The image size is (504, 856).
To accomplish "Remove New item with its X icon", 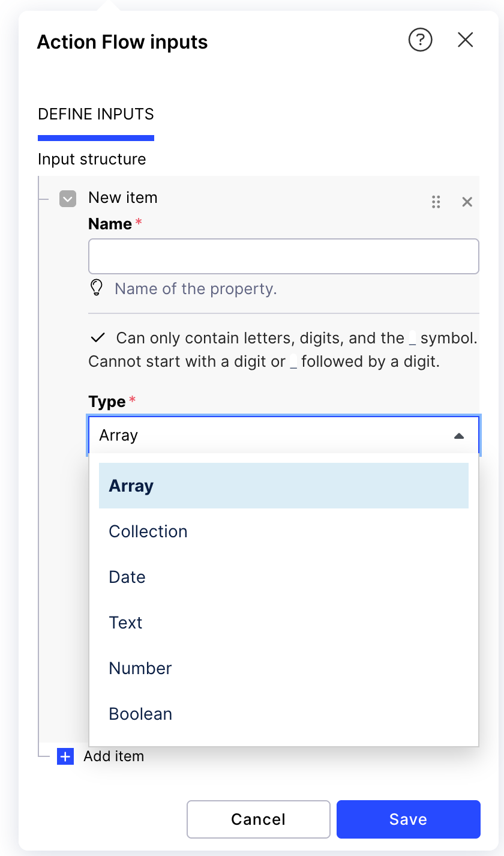I will (467, 202).
